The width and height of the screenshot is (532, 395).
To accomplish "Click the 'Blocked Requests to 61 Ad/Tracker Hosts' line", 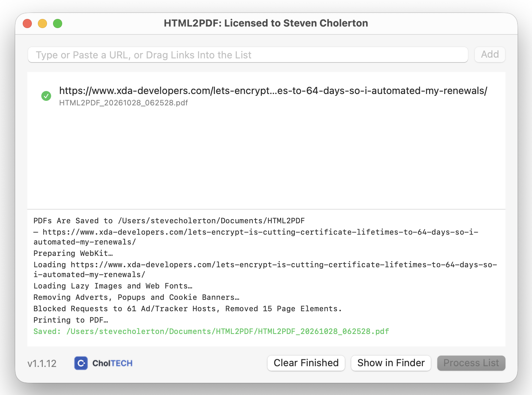I will (188, 309).
